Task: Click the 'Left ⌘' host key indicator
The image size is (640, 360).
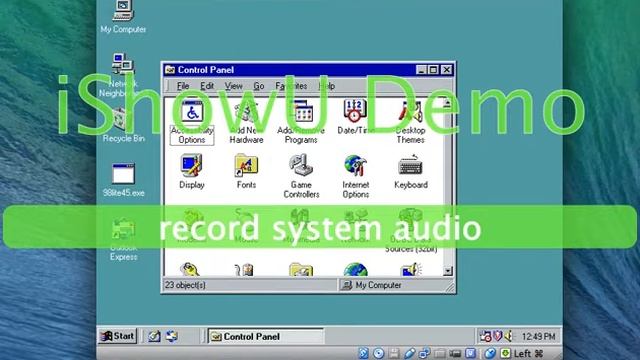Action: (529, 353)
